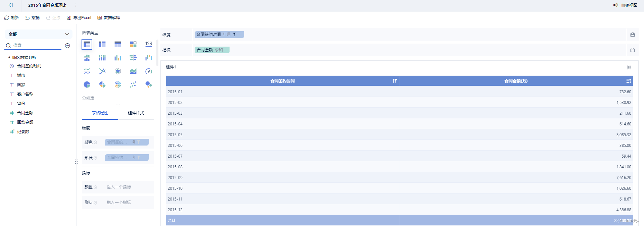Open component 组件1 column settings icon
Image resolution: width=644 pixels, height=226 pixels.
coord(629,67)
